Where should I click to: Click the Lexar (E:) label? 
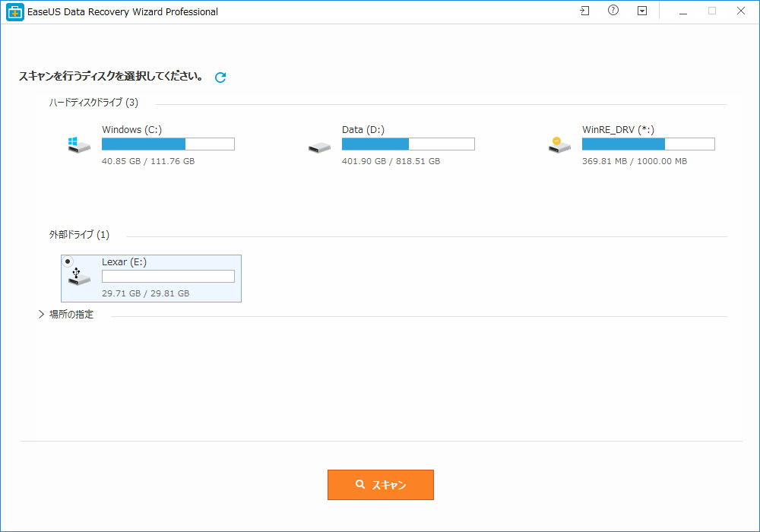[124, 262]
